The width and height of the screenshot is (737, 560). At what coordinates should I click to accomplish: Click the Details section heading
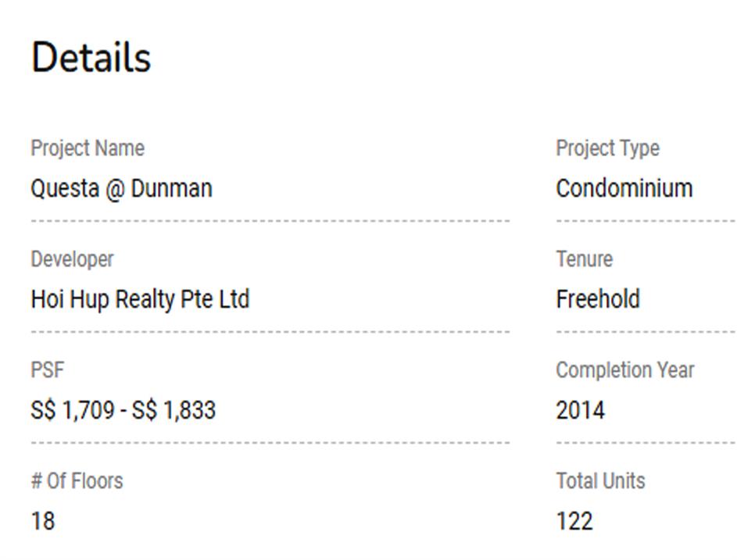(x=91, y=58)
